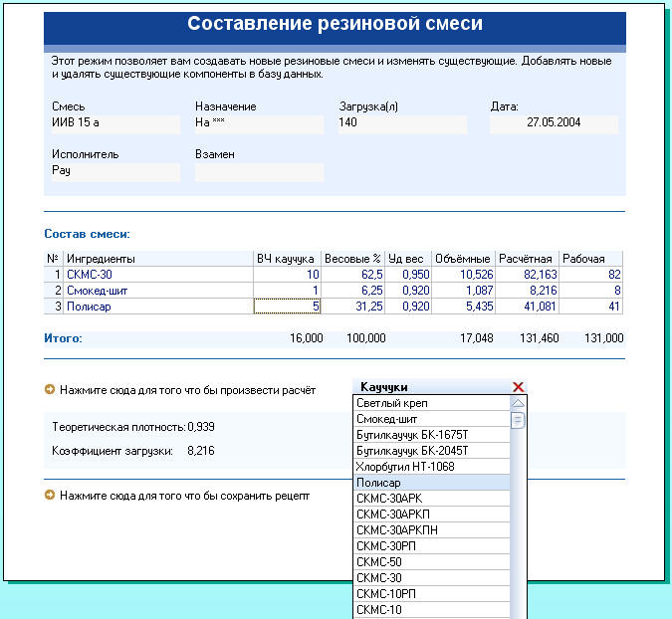Click the Загрузка(л) field with 140
The width and height of the screenshot is (672, 619).
[x=402, y=123]
